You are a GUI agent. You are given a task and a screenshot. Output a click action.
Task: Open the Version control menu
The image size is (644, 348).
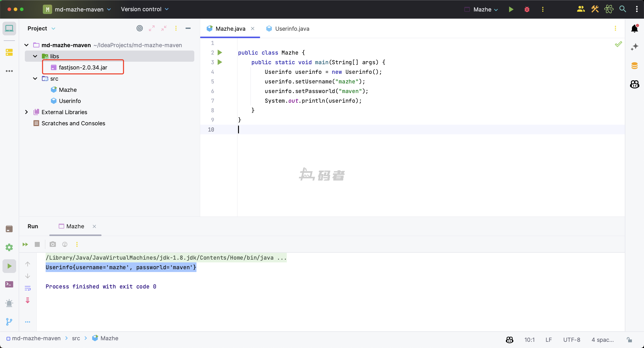[x=145, y=9]
